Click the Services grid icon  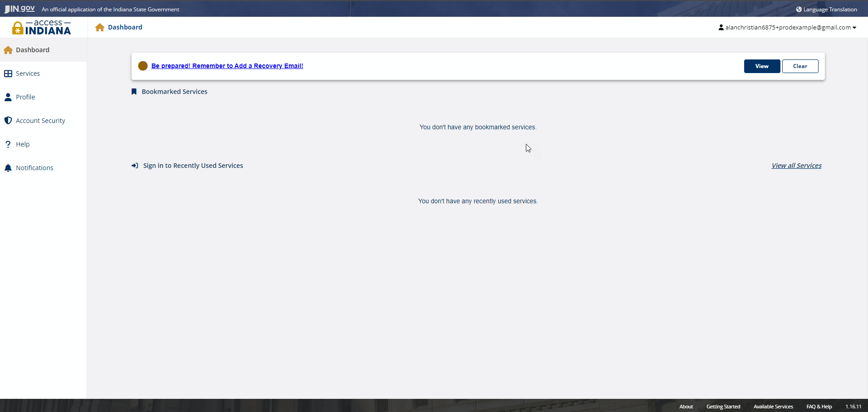(x=8, y=74)
